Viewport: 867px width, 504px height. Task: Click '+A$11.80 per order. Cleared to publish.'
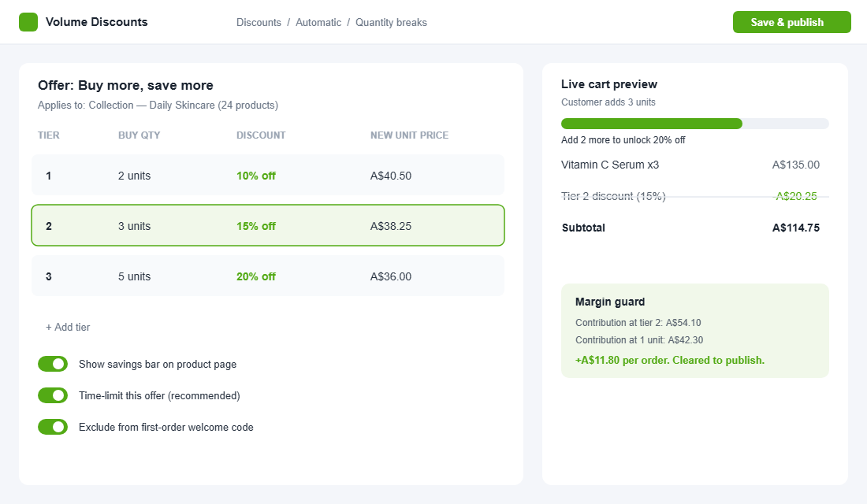670,361
